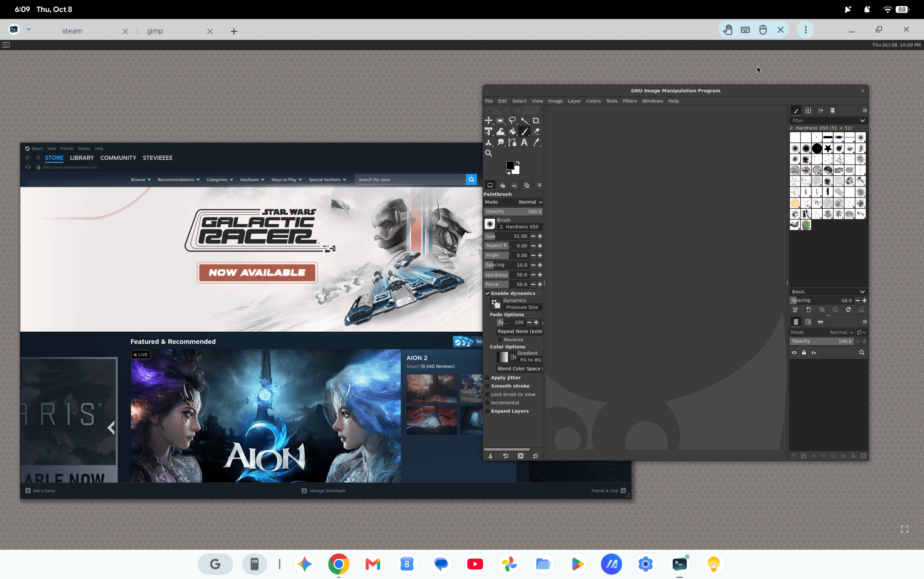
Task: Switch to the gimp terminal tab
Action: pyautogui.click(x=155, y=31)
